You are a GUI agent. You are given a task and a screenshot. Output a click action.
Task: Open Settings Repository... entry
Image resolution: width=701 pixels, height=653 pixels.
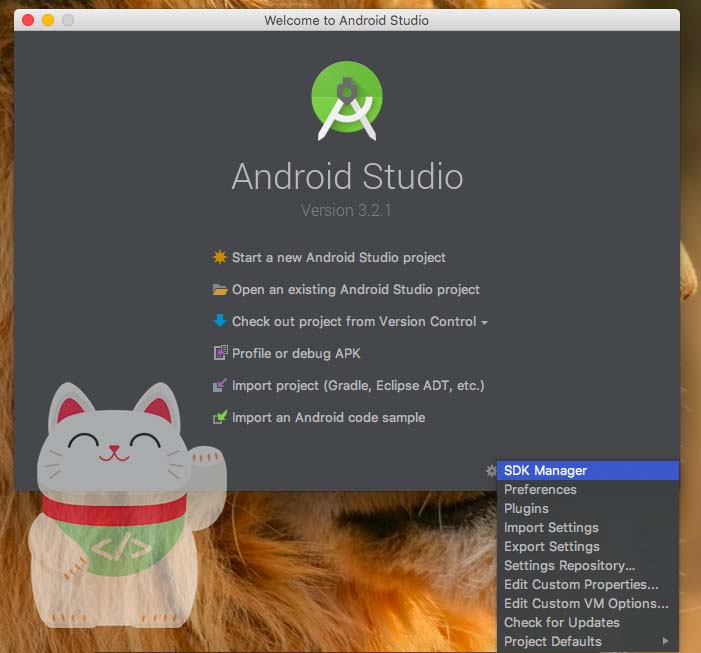click(x=588, y=565)
